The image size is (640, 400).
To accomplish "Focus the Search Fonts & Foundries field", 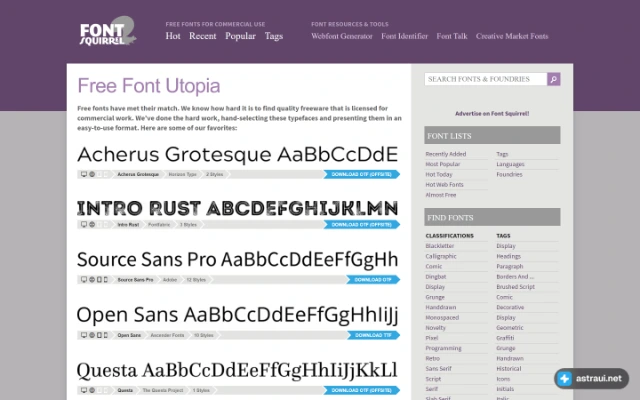I will point(486,79).
